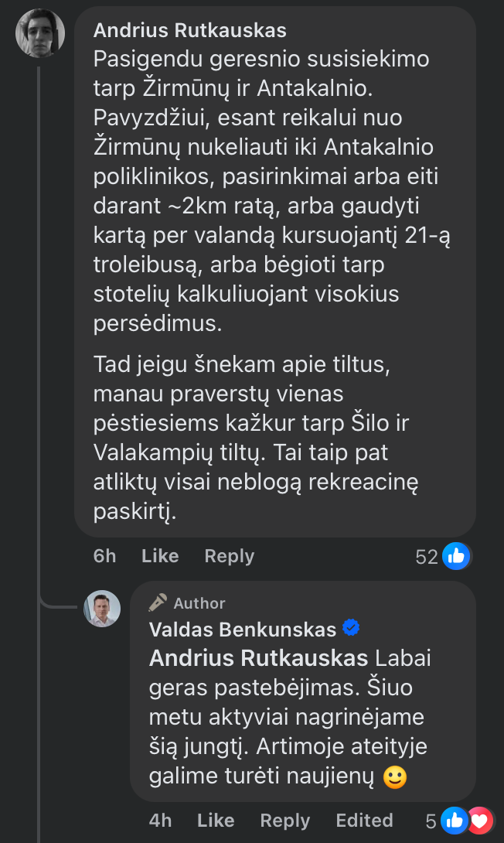
Task: Open Andrius Rutkauskas's profile from the top comment name
Action: 189,30
